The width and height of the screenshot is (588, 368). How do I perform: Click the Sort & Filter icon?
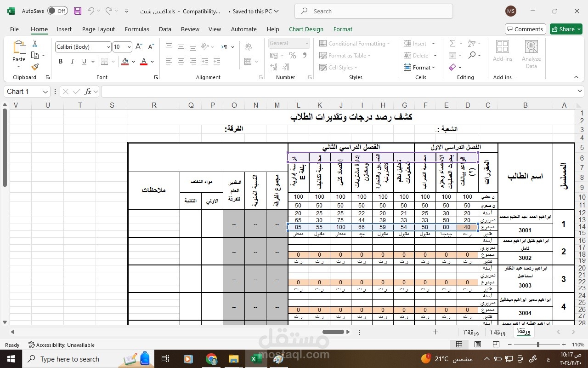(x=472, y=43)
